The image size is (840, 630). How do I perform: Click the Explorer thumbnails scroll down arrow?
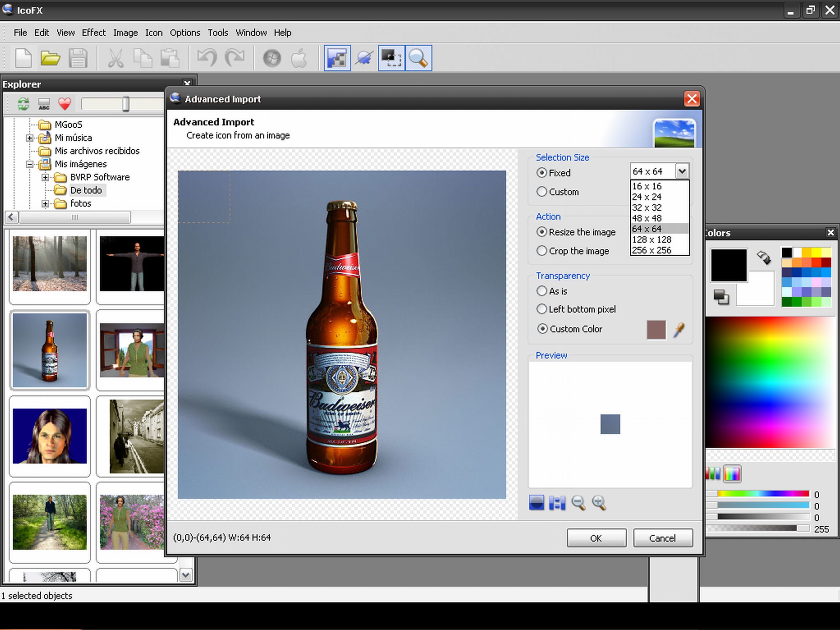pos(186,575)
